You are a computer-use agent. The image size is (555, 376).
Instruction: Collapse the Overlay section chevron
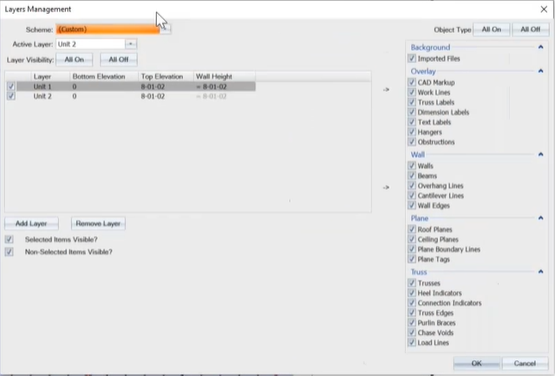[x=540, y=71]
